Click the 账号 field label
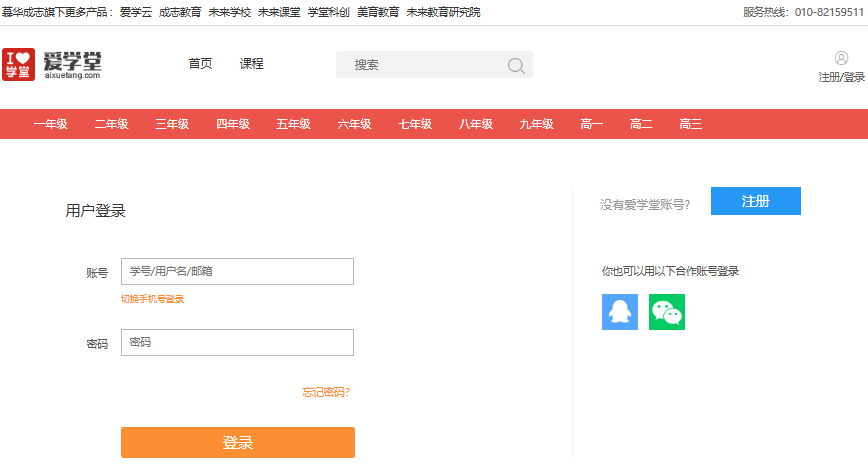This screenshot has width=868, height=474. [x=97, y=273]
